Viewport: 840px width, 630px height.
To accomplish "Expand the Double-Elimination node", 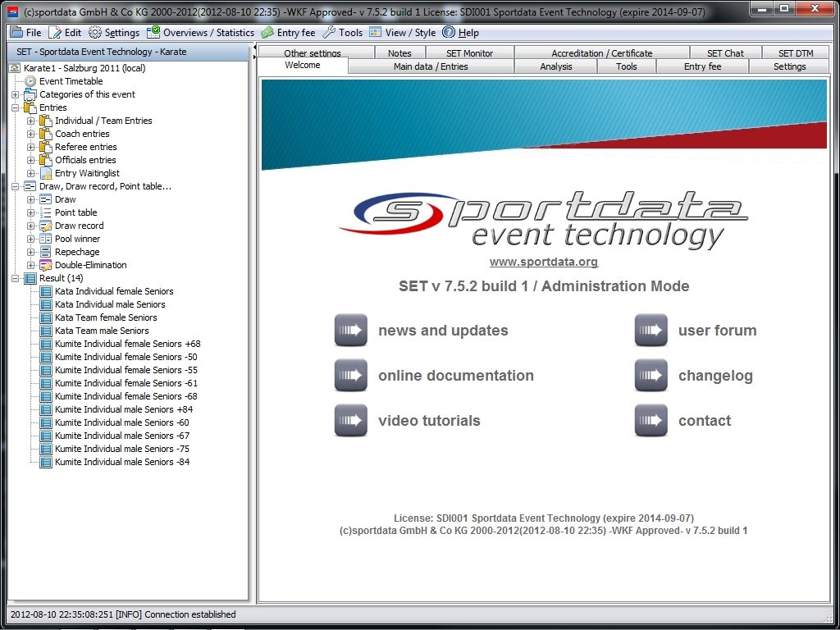I will pos(30,265).
